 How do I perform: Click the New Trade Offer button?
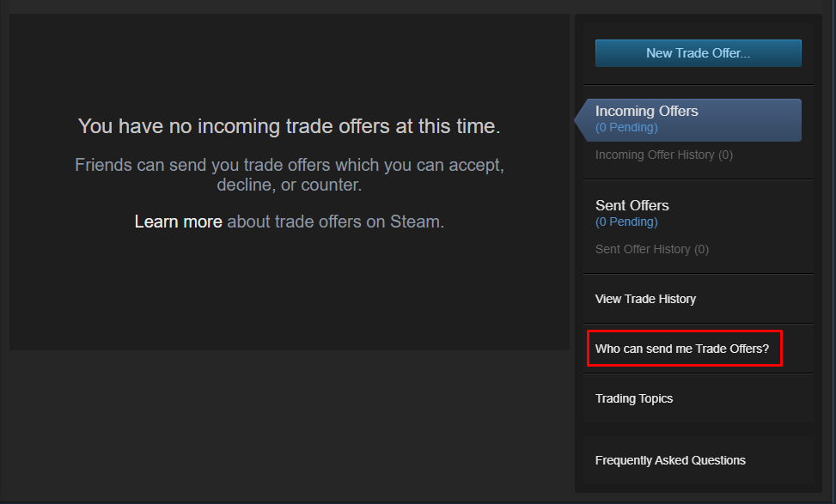(698, 53)
